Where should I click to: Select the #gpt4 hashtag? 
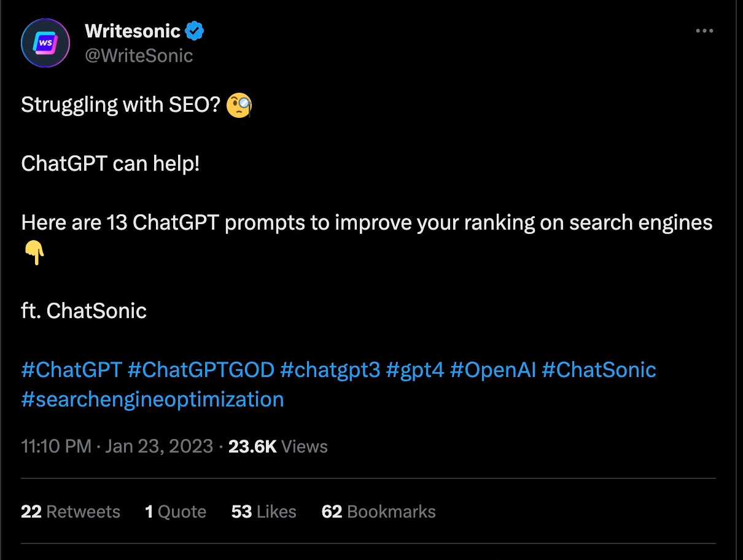(x=414, y=370)
